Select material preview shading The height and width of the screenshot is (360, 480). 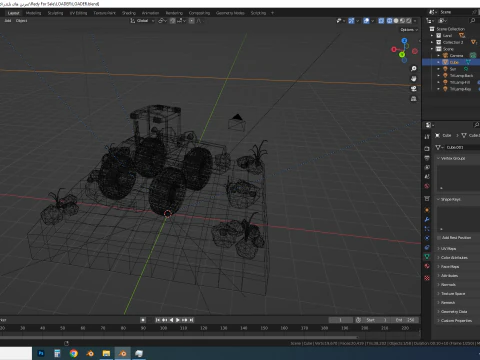click(x=402, y=21)
